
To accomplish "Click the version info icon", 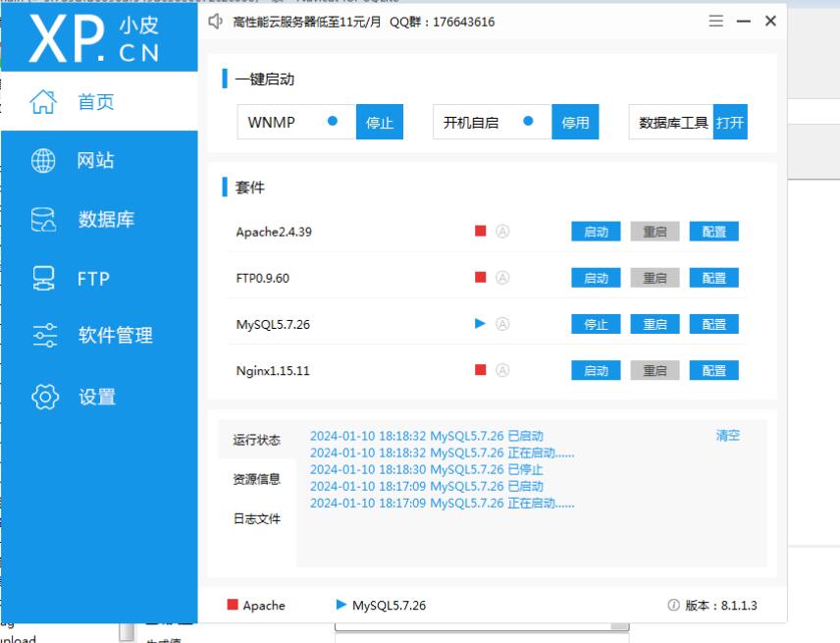I will pos(673,605).
